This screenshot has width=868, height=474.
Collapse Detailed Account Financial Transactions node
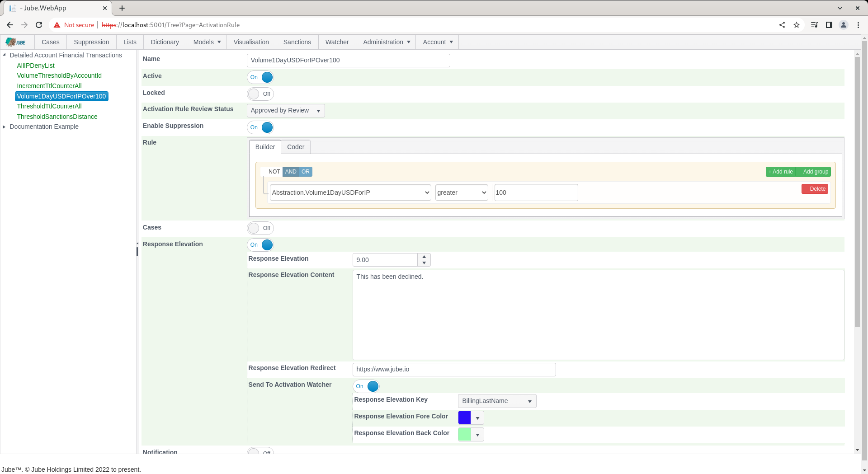pos(5,55)
